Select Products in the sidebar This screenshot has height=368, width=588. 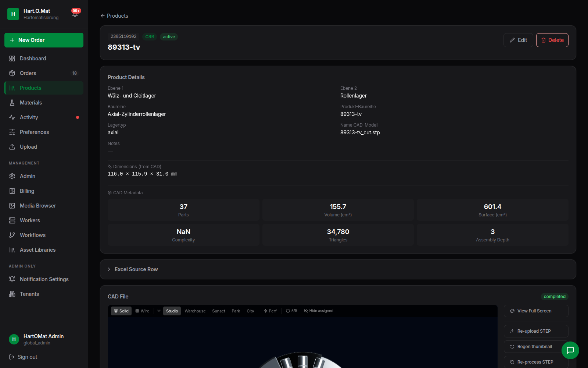[44, 88]
